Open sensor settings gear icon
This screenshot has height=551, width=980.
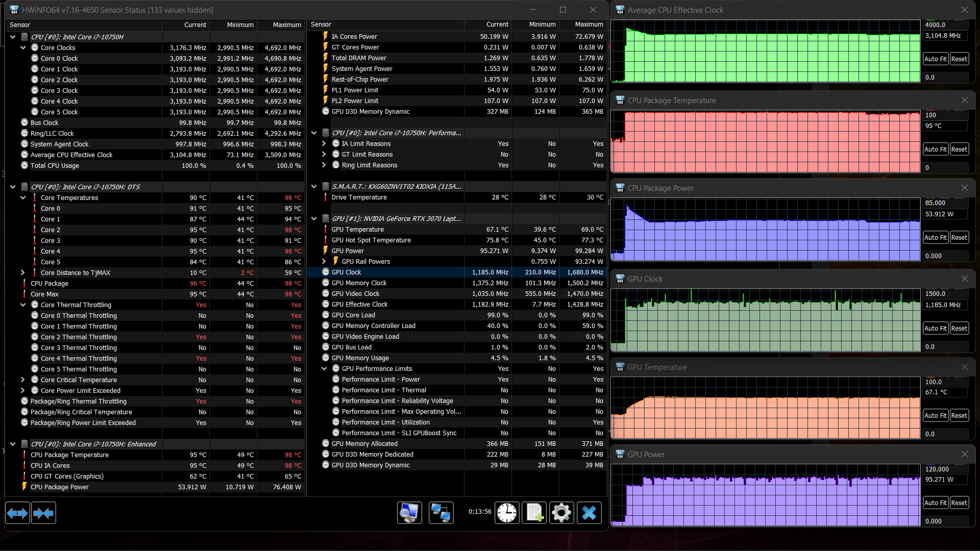tap(561, 513)
